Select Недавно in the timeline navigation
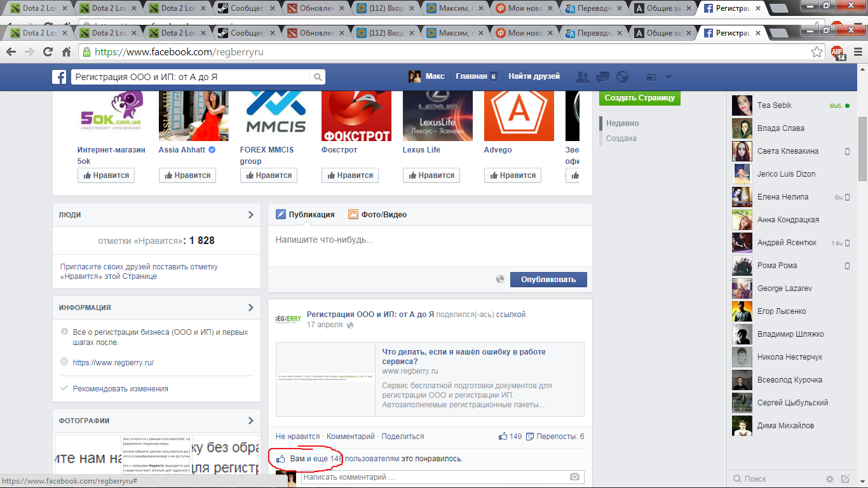This screenshot has width=868, height=488. click(x=623, y=123)
